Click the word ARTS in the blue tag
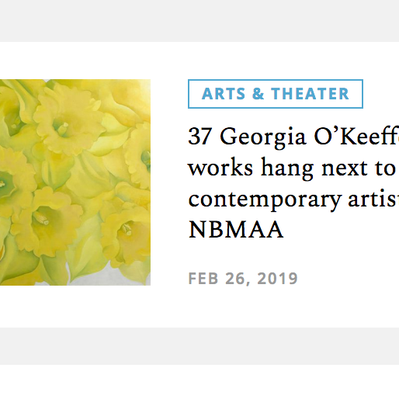 (224, 94)
